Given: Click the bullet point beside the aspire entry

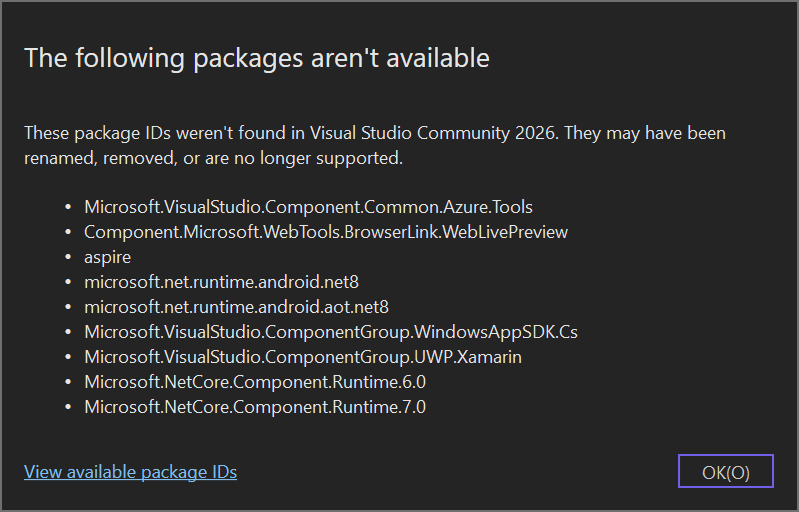Looking at the screenshot, I should tap(68, 257).
